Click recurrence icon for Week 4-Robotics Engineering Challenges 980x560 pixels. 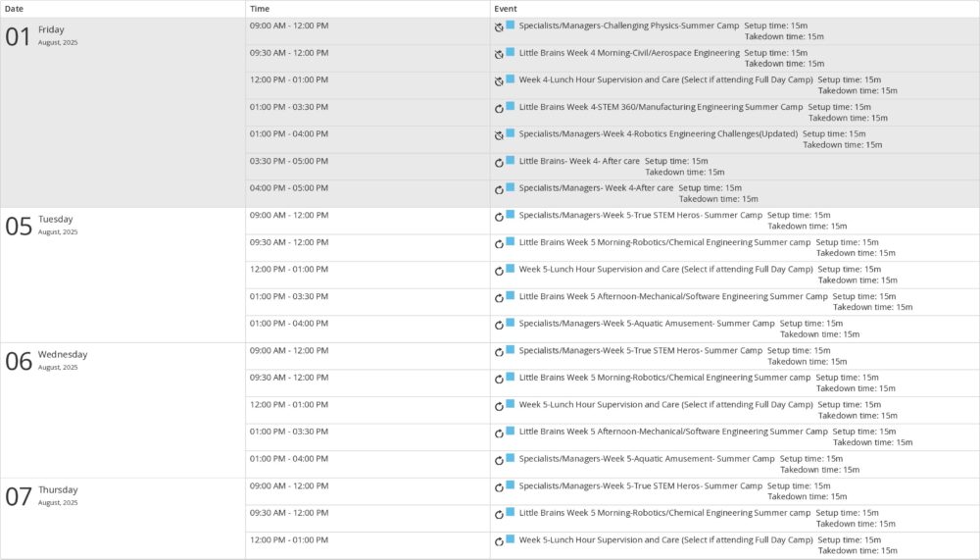tap(499, 135)
